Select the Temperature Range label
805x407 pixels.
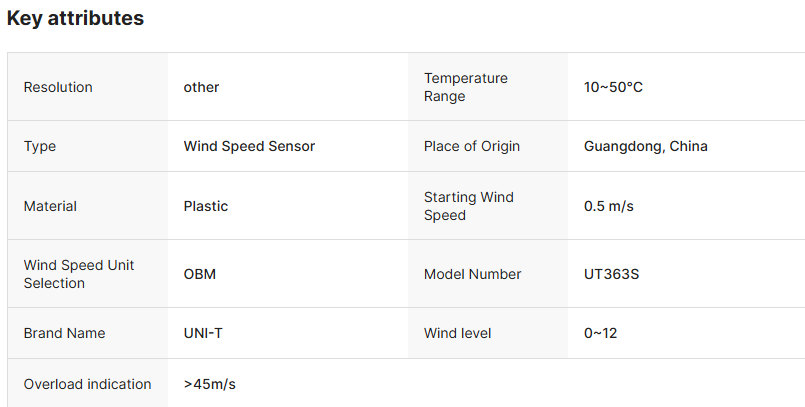point(466,87)
